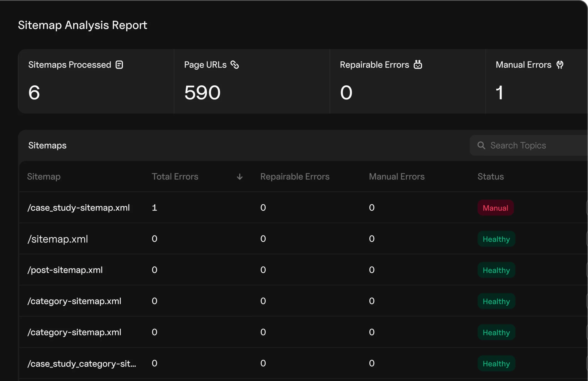Open /post-sitemap.xml from the table
The image size is (588, 381).
(65, 270)
